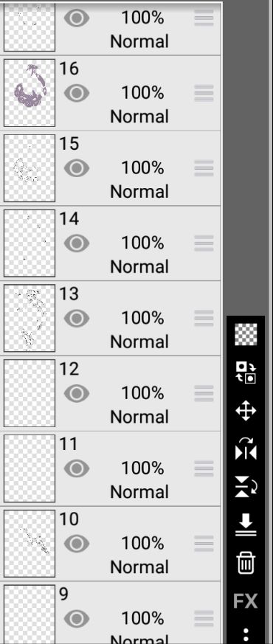Open the Normal blend mode of layer 11
This screenshot has height=644, width=273.
[139, 492]
